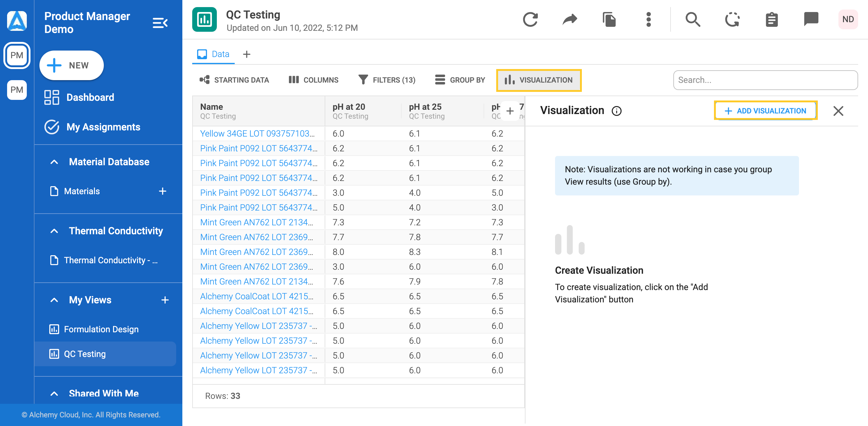Collapse the Material Database section
This screenshot has height=426, width=868.
point(54,162)
